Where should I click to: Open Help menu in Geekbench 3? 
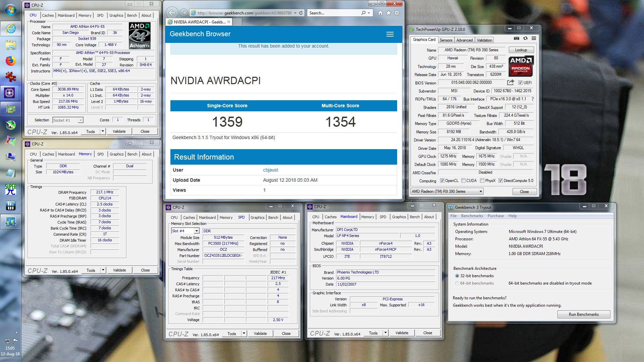(x=512, y=216)
